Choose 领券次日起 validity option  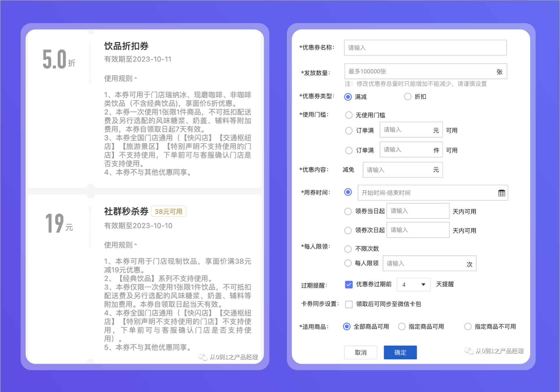click(x=348, y=230)
